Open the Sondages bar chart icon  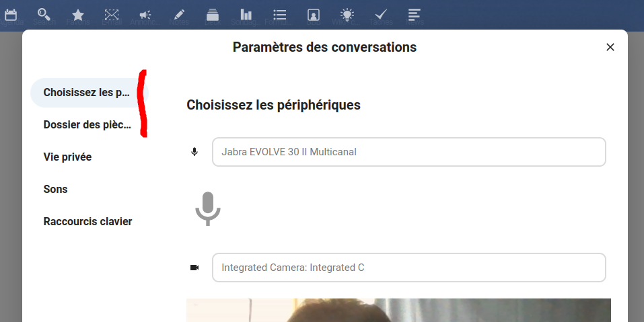tap(246, 15)
